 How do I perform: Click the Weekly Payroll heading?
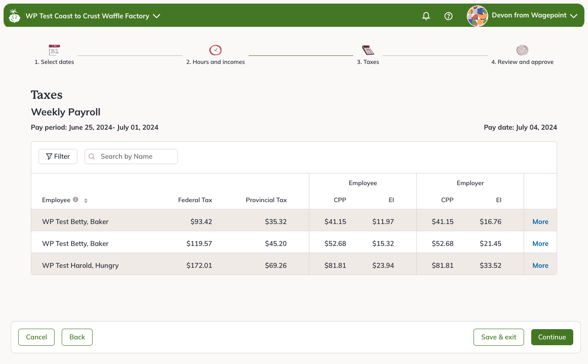(x=66, y=112)
